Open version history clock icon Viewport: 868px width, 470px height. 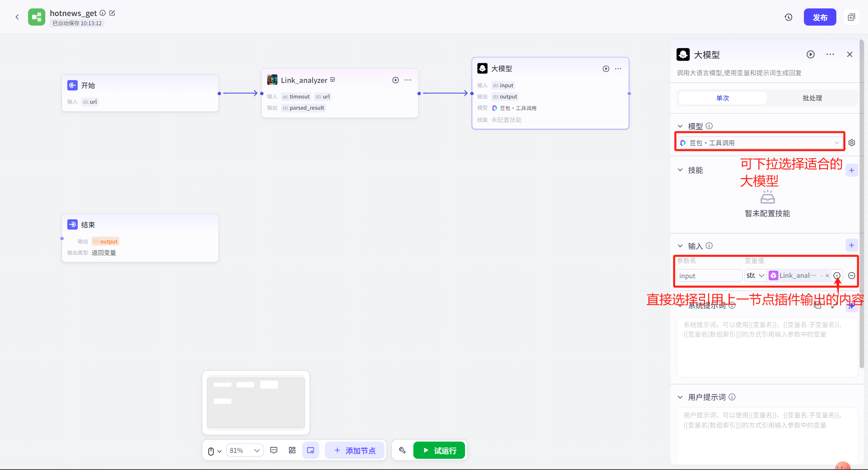pos(788,17)
